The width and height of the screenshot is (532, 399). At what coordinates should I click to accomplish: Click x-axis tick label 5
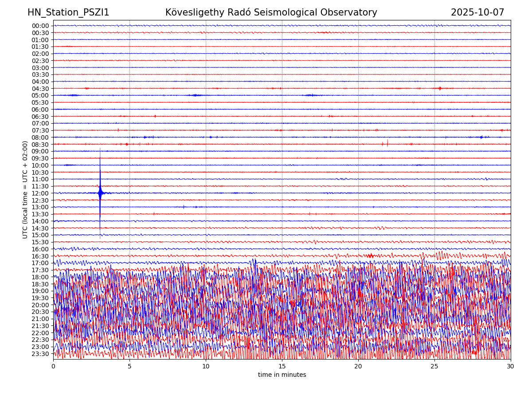(129, 367)
